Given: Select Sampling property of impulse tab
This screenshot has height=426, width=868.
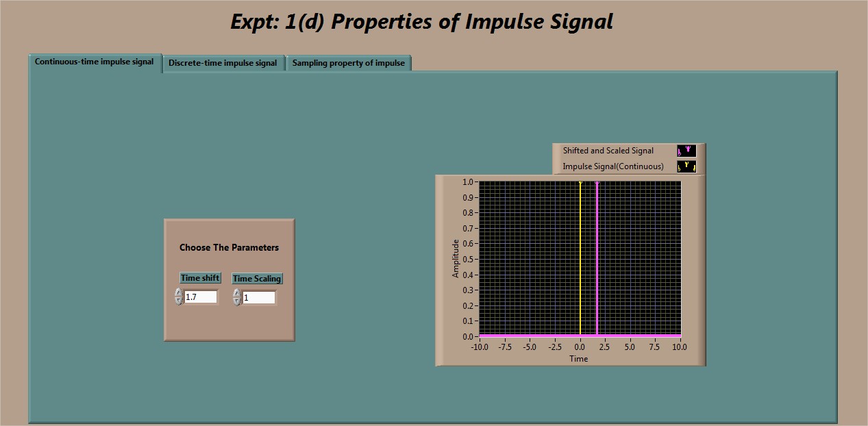Looking at the screenshot, I should point(348,63).
